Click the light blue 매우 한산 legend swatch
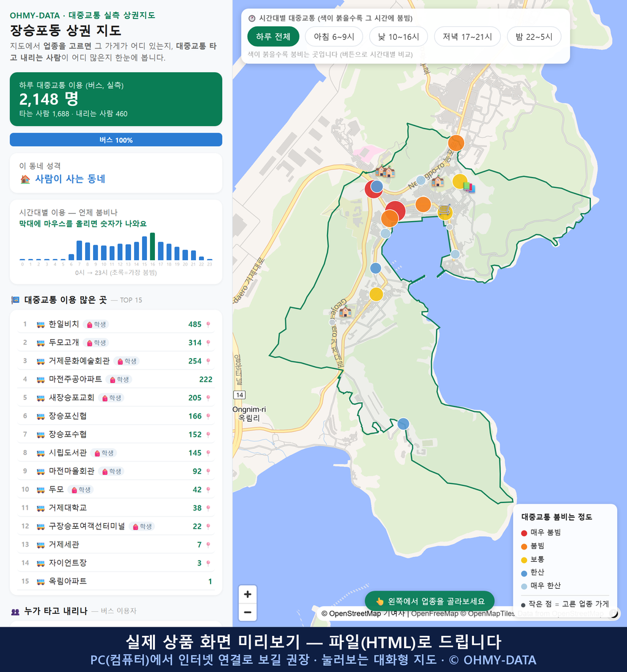627x672 pixels. click(524, 586)
